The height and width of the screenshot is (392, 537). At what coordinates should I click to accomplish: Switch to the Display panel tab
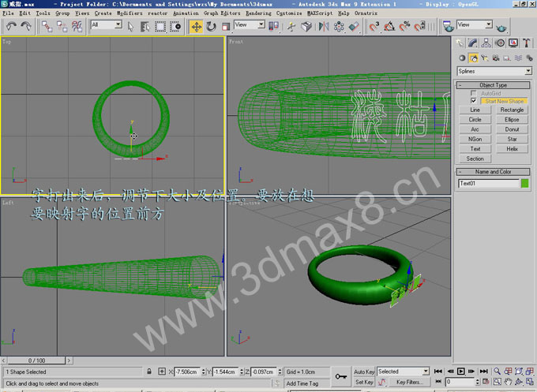point(513,43)
